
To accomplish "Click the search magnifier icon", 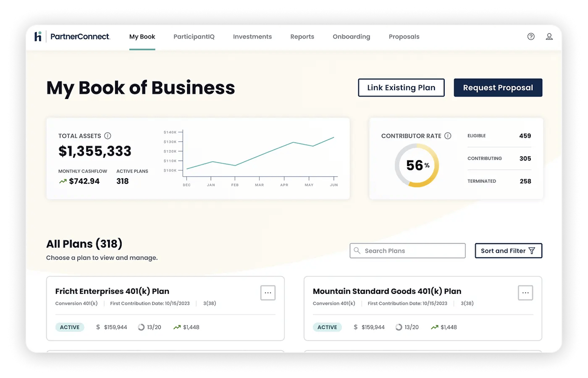I will (x=357, y=251).
